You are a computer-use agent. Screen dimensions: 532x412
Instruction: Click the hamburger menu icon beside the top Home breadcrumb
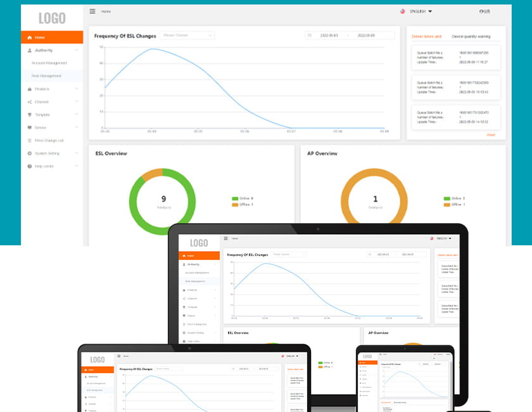point(92,11)
